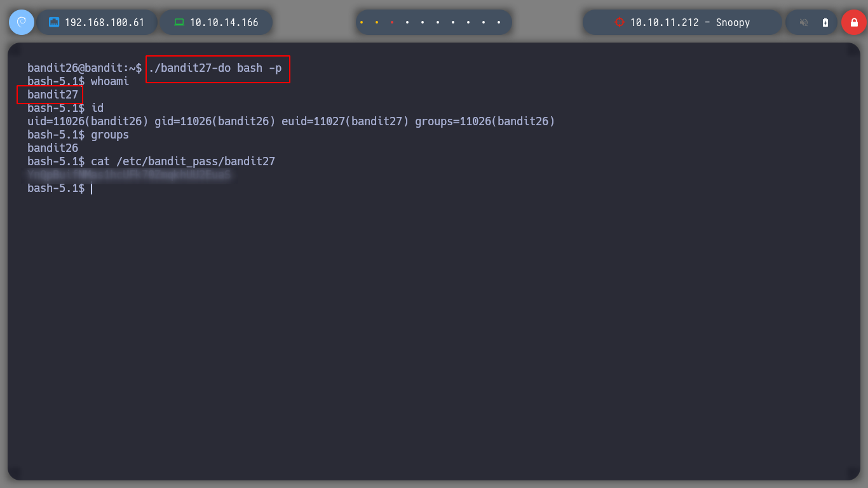Screen dimensions: 868x488
Task: Open the Debian launcher menu icon
Action: [x=21, y=22]
